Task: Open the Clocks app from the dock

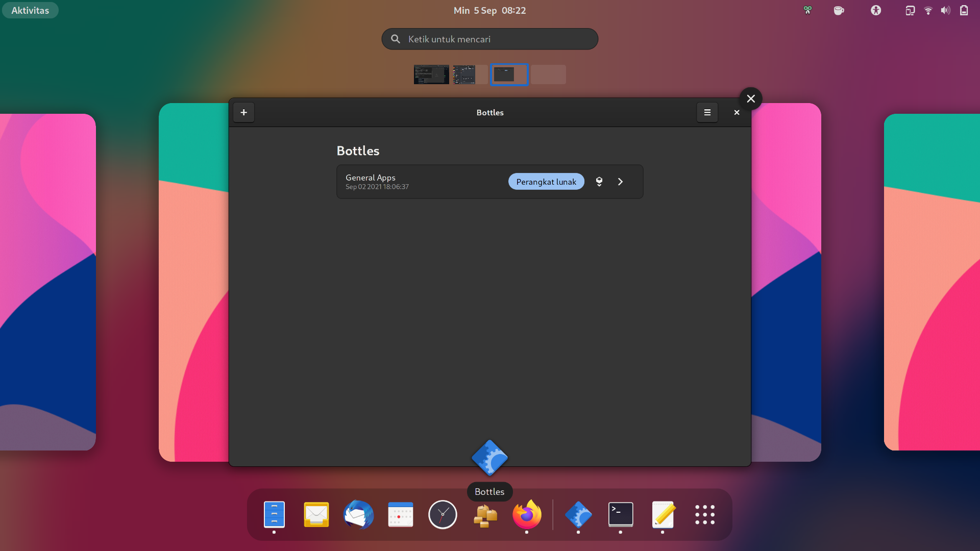Action: pyautogui.click(x=443, y=515)
